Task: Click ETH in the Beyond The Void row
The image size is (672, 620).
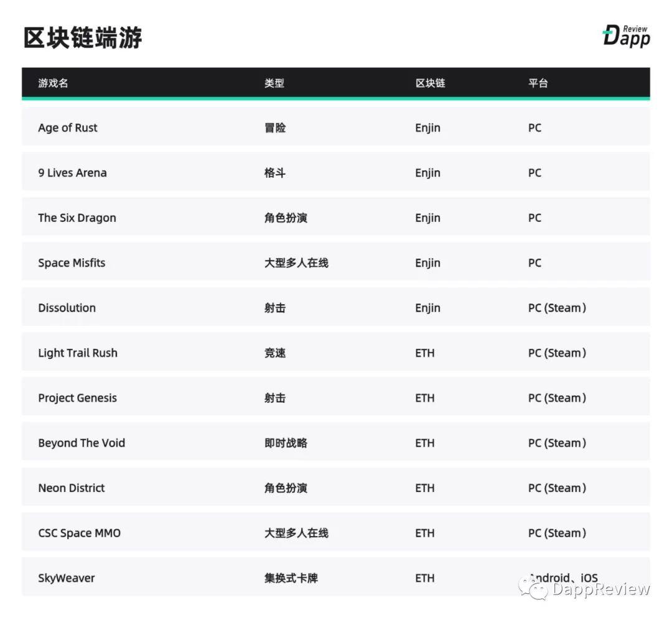Action: pos(425,443)
